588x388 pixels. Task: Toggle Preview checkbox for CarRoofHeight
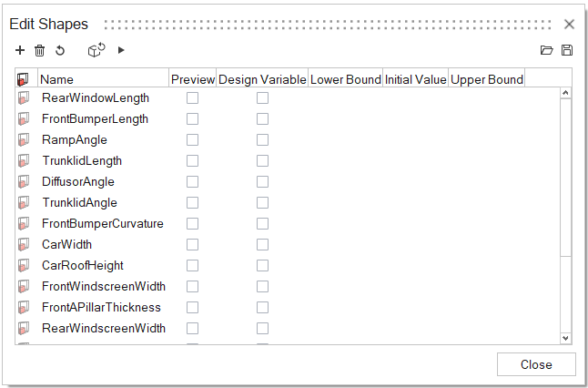point(192,265)
